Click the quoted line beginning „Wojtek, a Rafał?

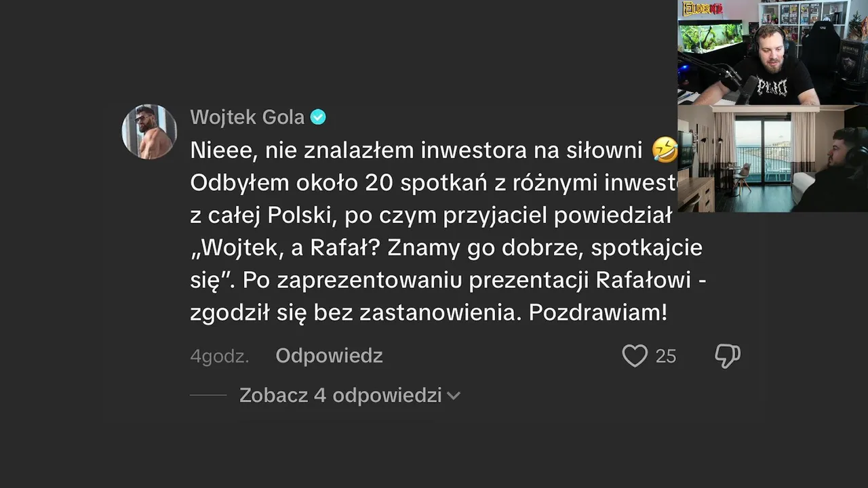[446, 247]
